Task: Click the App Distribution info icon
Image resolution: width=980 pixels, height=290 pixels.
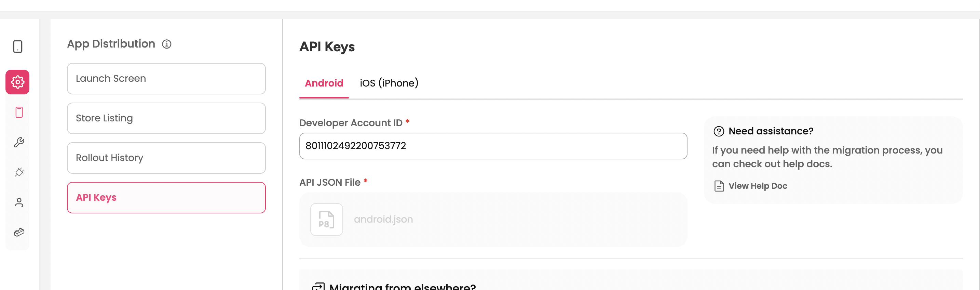Action: pos(167,44)
